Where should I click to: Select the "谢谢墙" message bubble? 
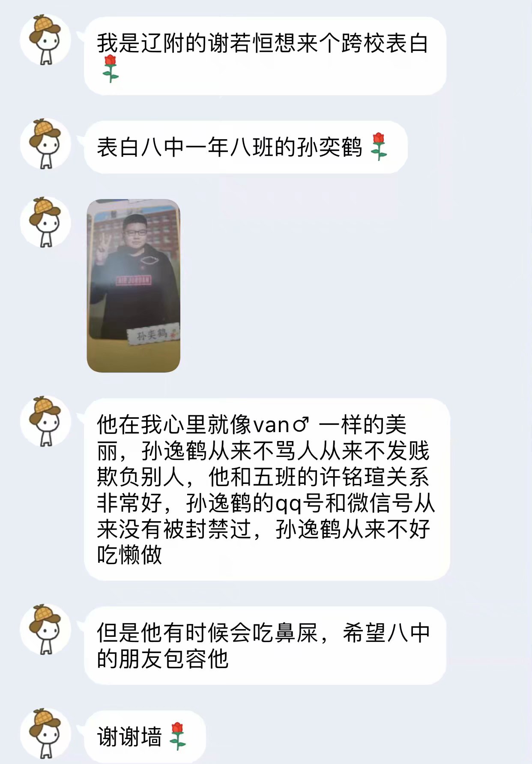(x=145, y=737)
